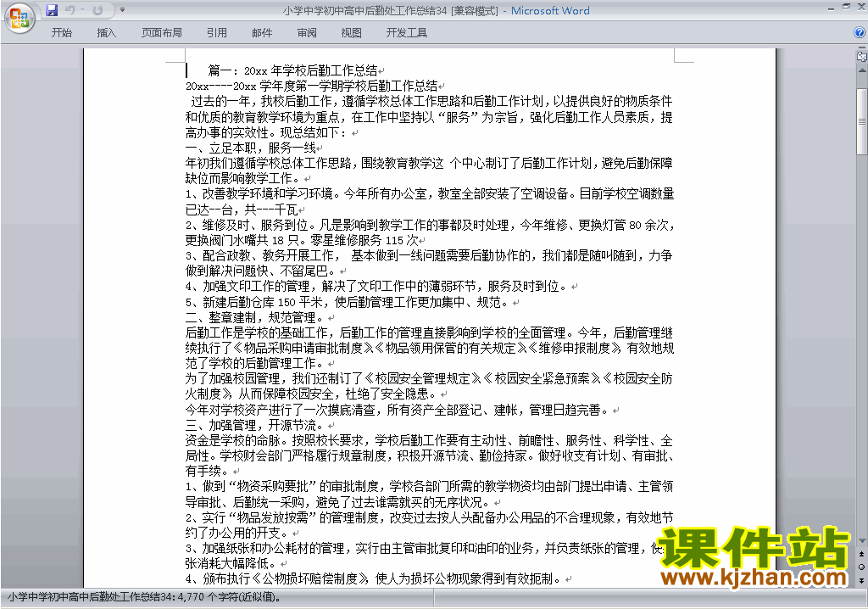Screen dimensions: 868x609
Task: Click the line '范了学校的后勤管理工作。'
Action: (256, 364)
